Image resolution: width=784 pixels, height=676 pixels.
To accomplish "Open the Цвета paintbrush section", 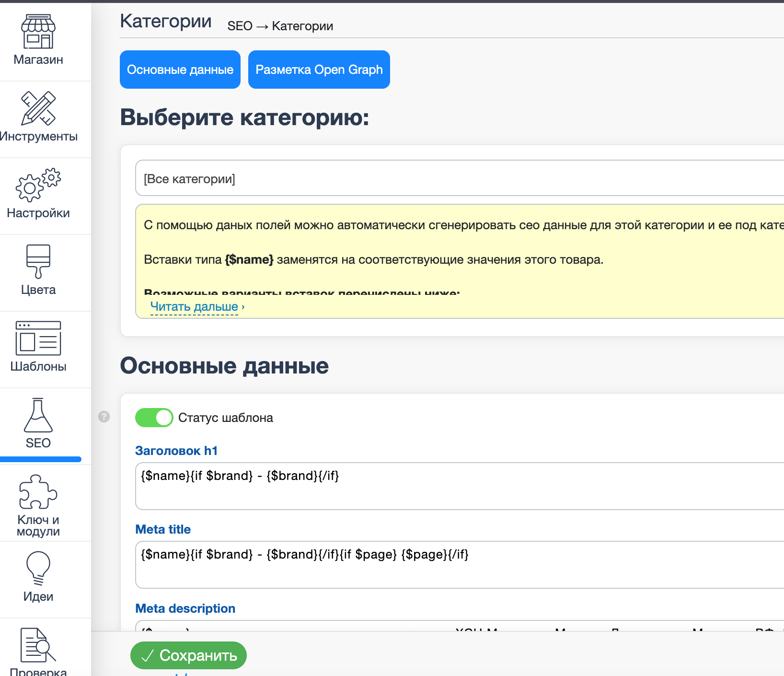I will point(38,271).
